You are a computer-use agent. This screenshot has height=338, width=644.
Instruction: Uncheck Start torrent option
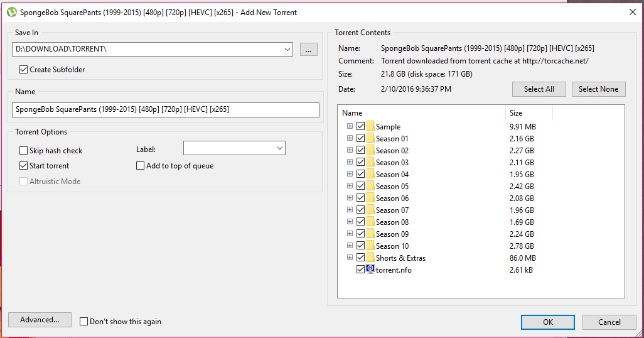click(23, 166)
